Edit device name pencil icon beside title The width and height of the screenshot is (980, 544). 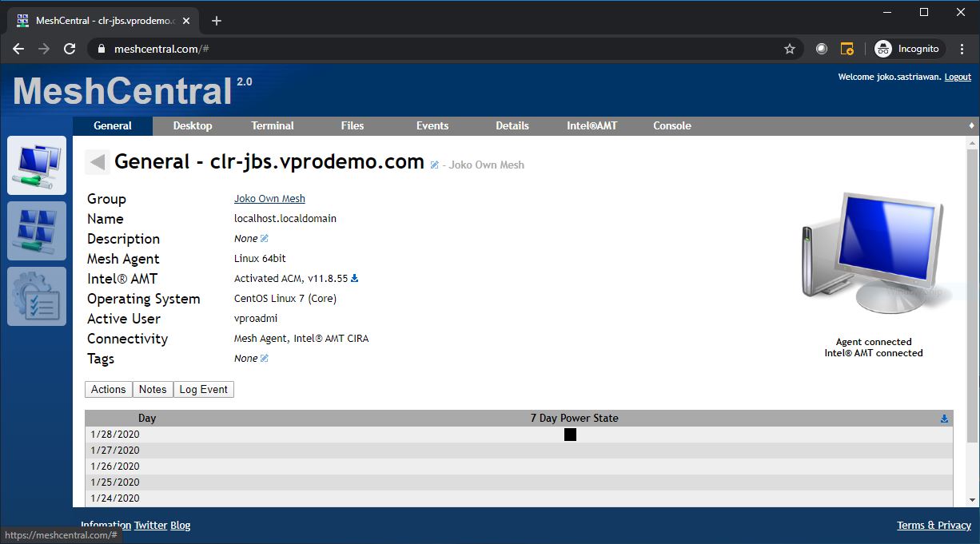tap(434, 165)
